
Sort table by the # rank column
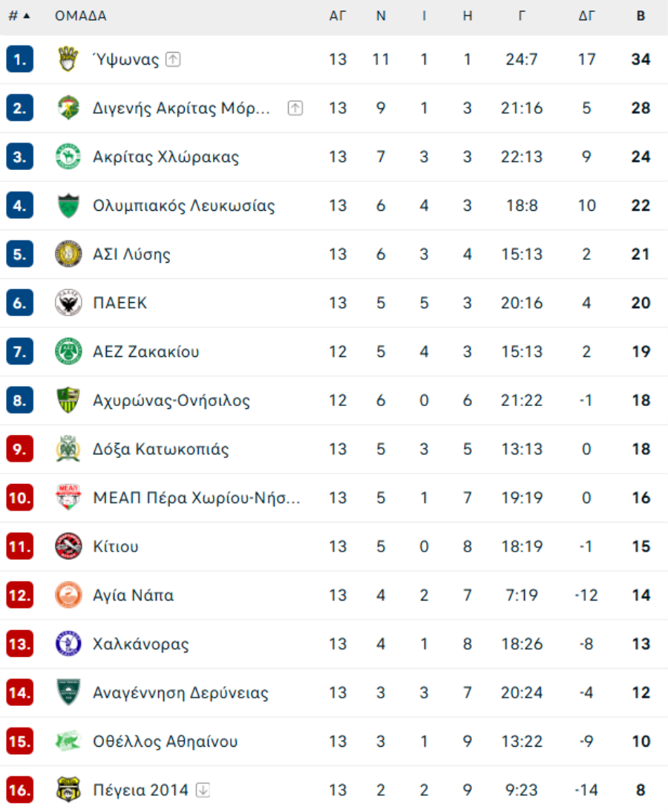coord(19,16)
